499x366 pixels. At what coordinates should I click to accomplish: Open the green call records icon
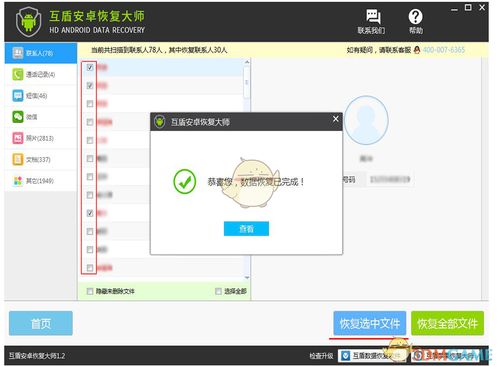18,74
